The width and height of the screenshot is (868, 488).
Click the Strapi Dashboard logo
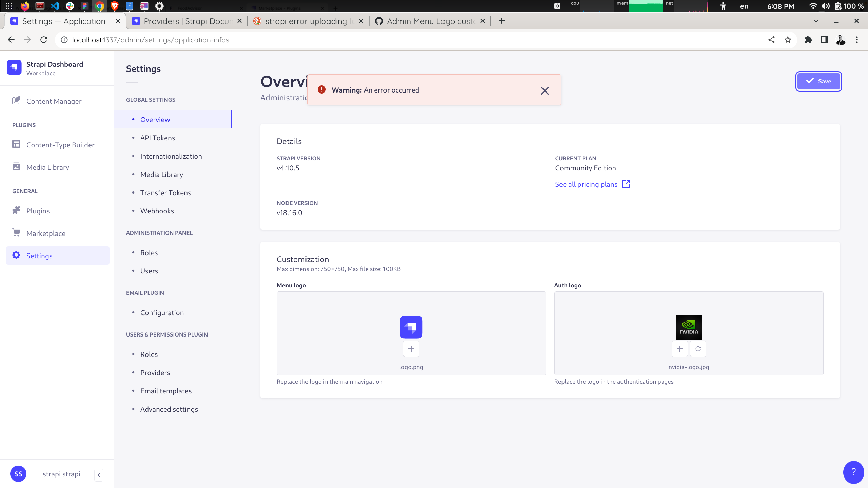tap(14, 67)
